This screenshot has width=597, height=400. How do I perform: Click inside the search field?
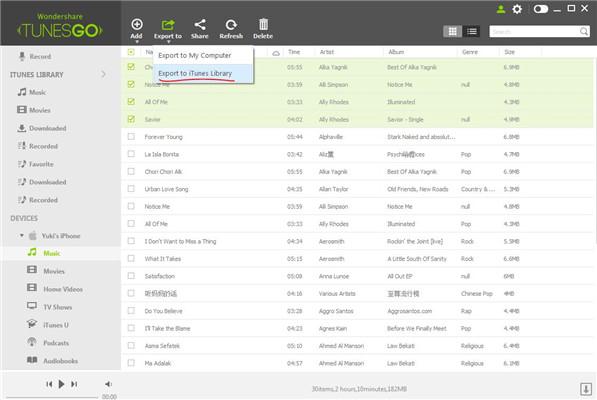pos(535,32)
